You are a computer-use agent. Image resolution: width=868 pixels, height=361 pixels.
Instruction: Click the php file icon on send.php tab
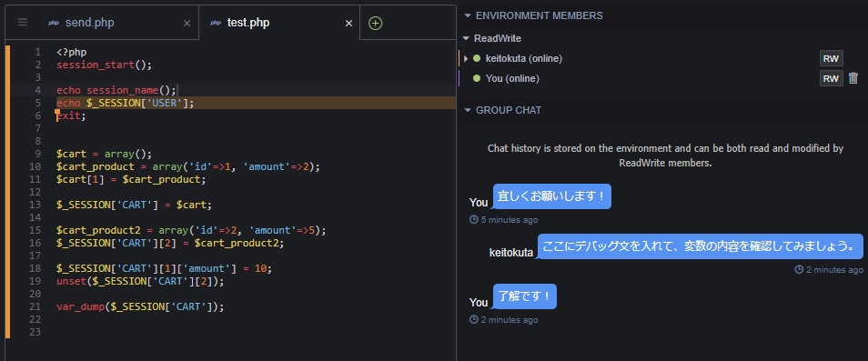coord(54,23)
